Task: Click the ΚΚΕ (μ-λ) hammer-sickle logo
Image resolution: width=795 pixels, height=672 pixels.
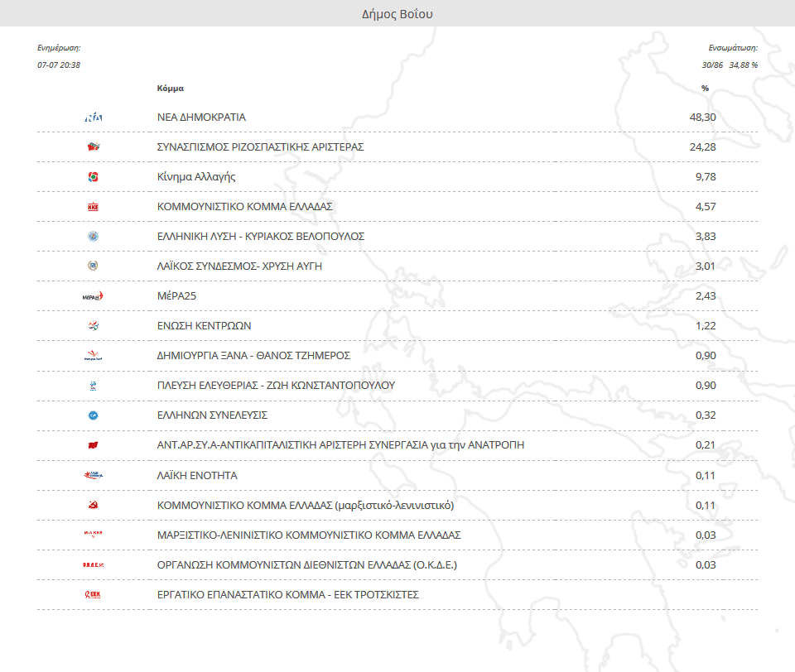Action: tap(94, 506)
